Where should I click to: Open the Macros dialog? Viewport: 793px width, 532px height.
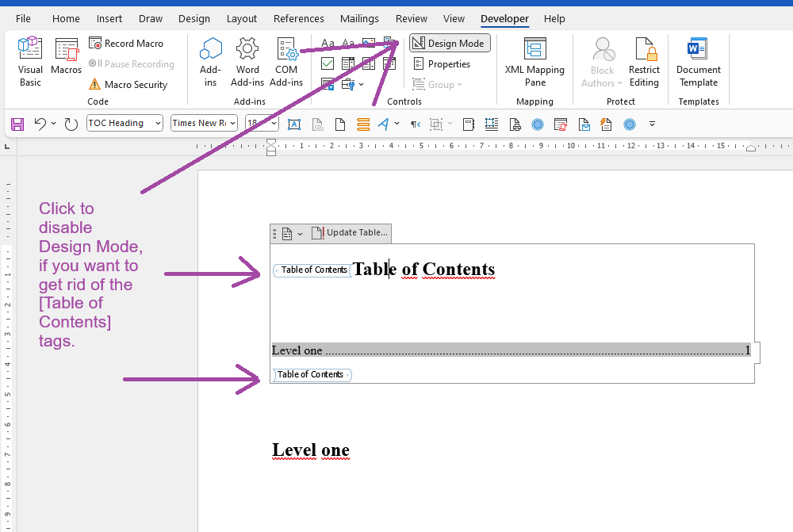[x=67, y=56]
